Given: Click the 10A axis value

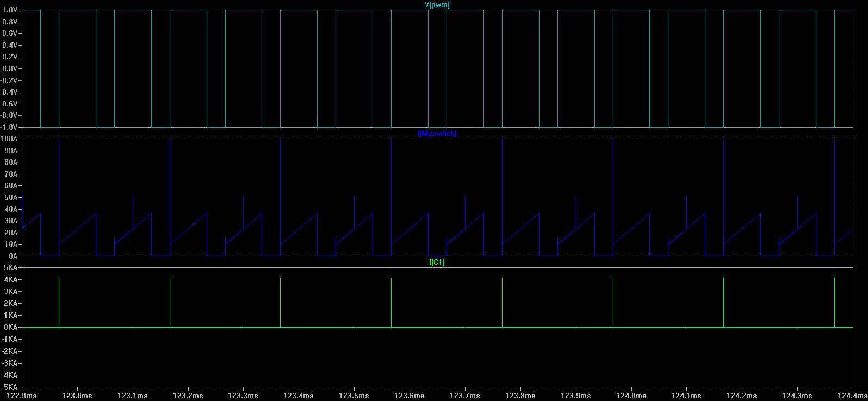Looking at the screenshot, I should (x=10, y=244).
